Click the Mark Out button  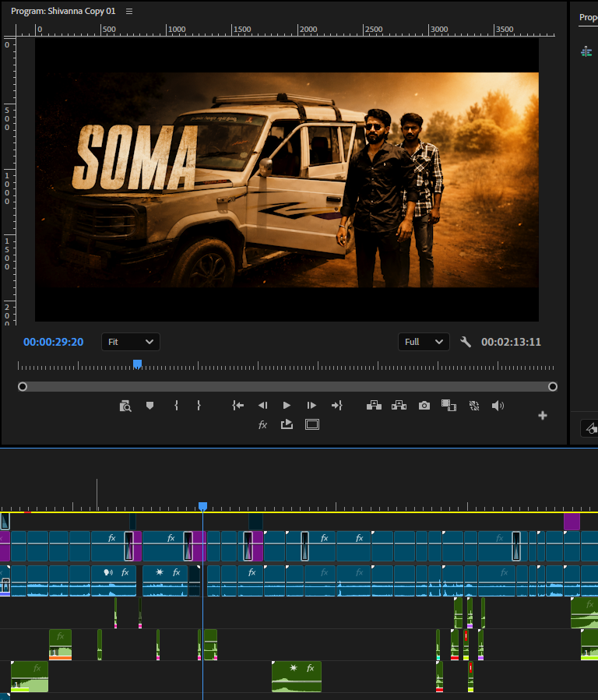pos(199,406)
